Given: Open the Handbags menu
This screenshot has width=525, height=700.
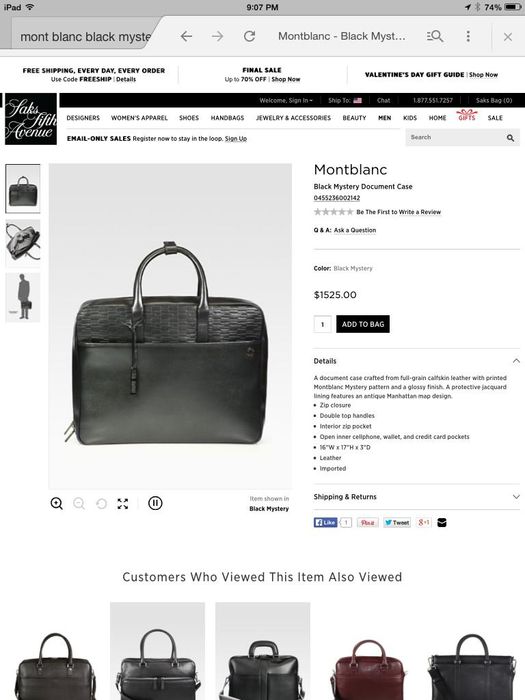Looking at the screenshot, I should [227, 118].
